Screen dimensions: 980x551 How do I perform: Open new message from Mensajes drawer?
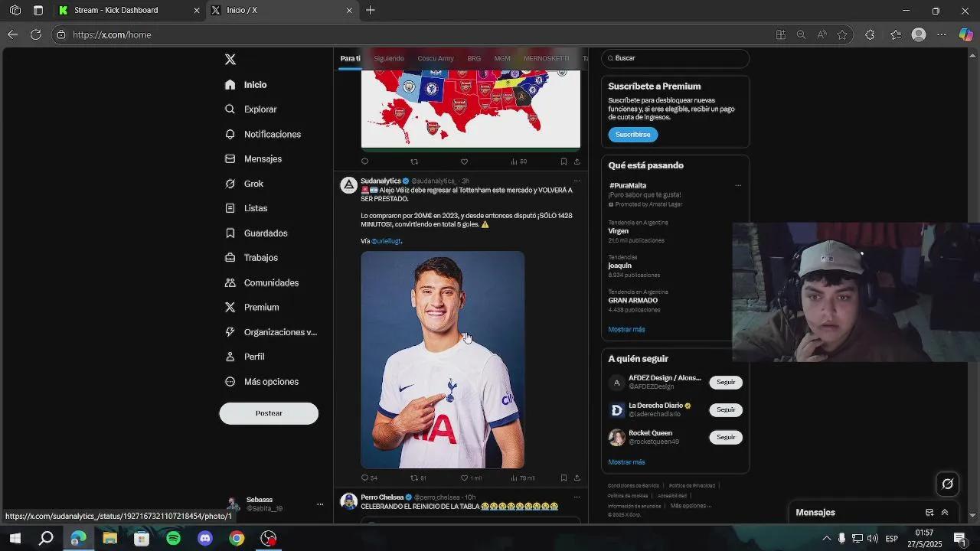929,513
